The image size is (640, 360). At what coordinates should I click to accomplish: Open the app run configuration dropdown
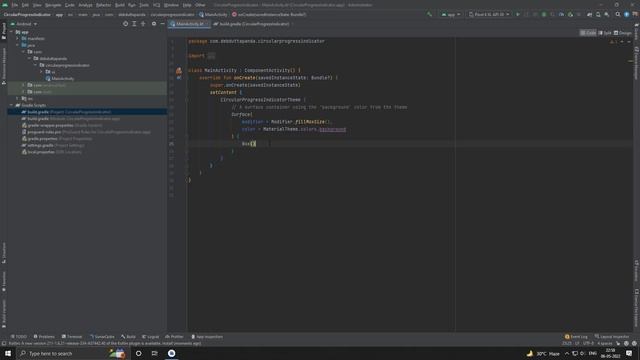pos(451,14)
